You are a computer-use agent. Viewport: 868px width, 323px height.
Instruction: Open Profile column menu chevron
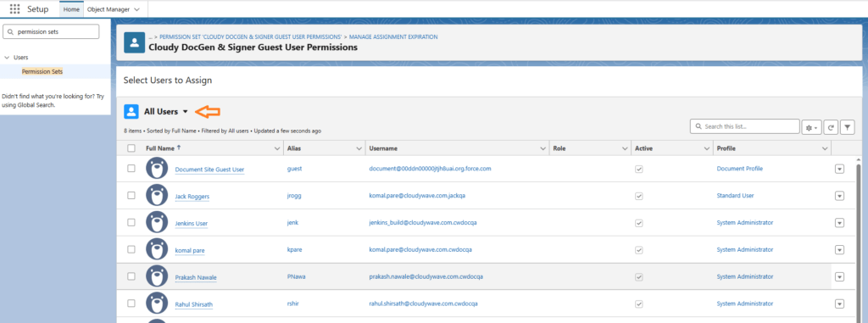coord(825,148)
